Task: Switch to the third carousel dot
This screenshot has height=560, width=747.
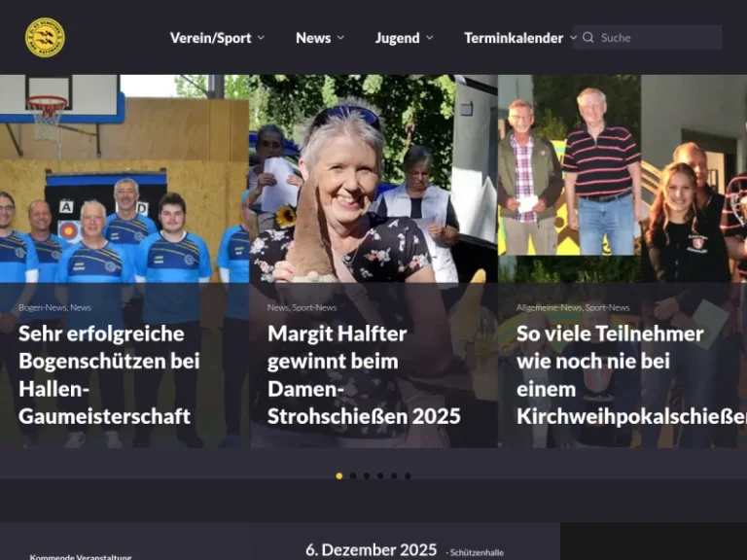Action: pyautogui.click(x=366, y=476)
